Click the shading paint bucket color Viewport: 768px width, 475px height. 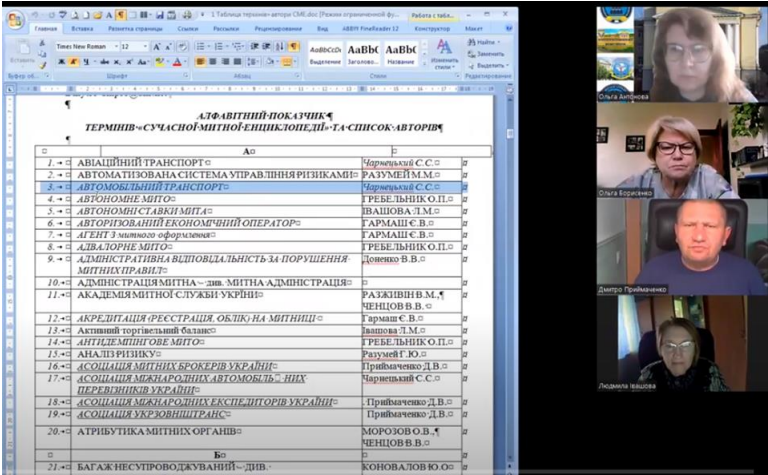tap(269, 62)
